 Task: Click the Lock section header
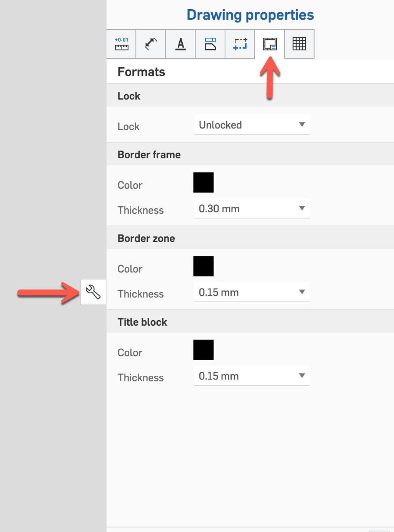129,96
